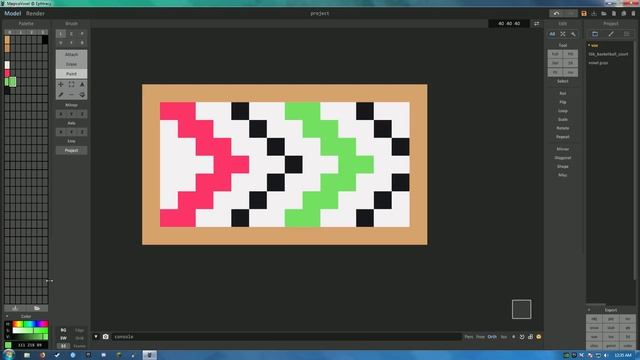Click the smiley face icon in status bar
Viewport: 640px width, 360px height.
[539, 337]
